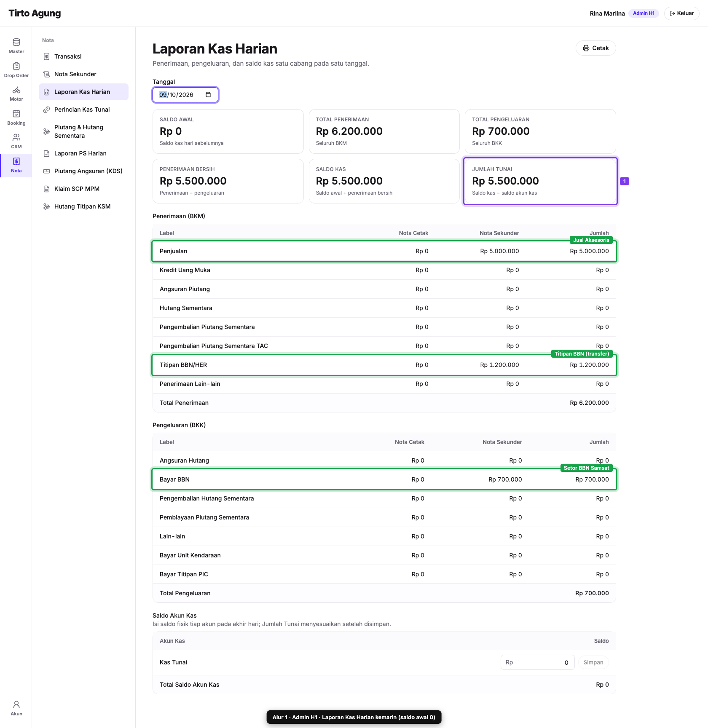Click the Kas Tunai saldo input field

pyautogui.click(x=537, y=662)
